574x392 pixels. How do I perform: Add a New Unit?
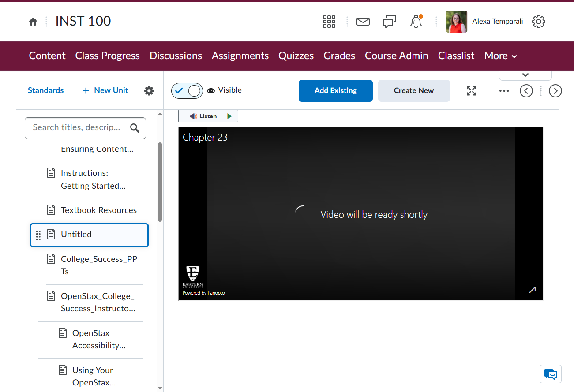(105, 90)
